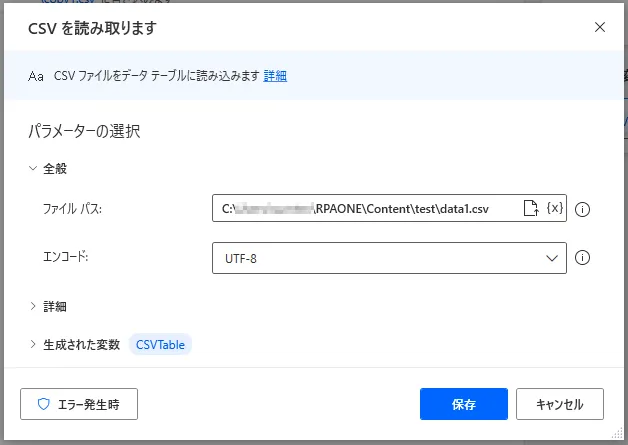Click the file browse icon in file path field
Viewport: 628px width, 445px height.
[532, 209]
